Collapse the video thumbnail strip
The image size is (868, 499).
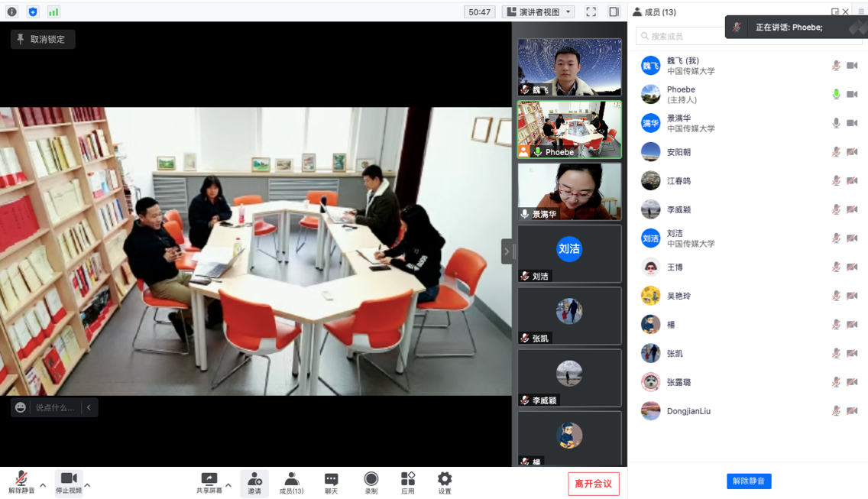(506, 251)
